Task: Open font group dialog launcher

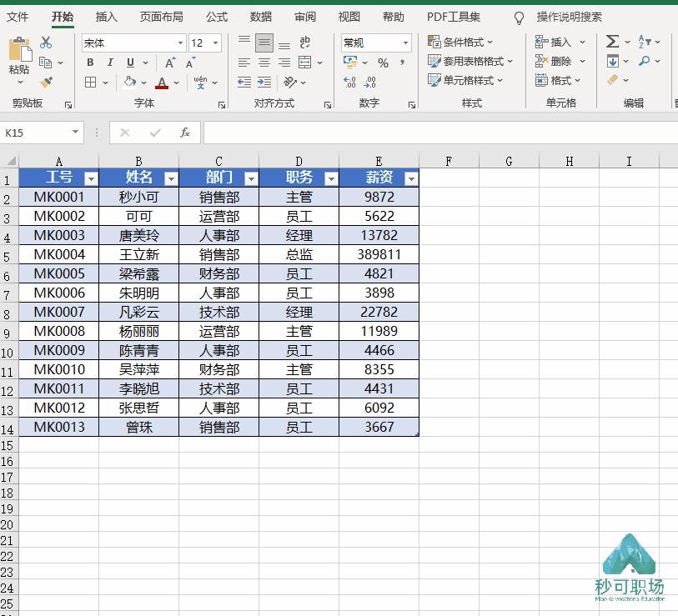Action: coord(222,105)
